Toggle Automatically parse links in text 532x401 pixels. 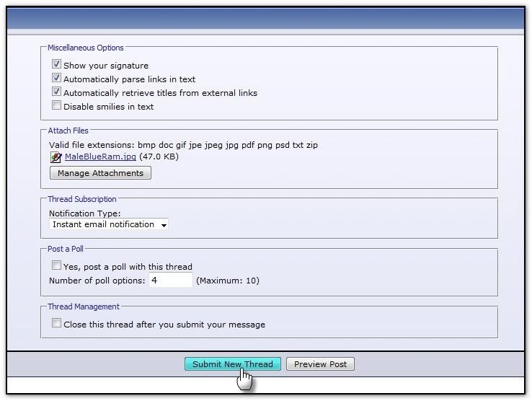coord(56,78)
